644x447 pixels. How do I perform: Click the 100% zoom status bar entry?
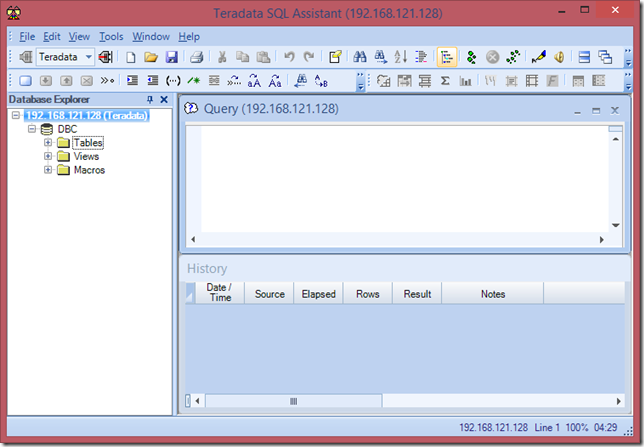(x=577, y=427)
